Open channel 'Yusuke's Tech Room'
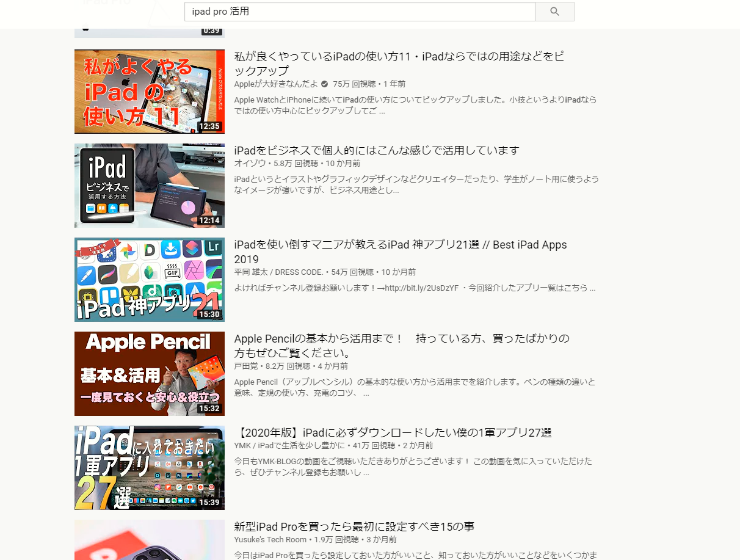The height and width of the screenshot is (560, 740). [x=270, y=540]
